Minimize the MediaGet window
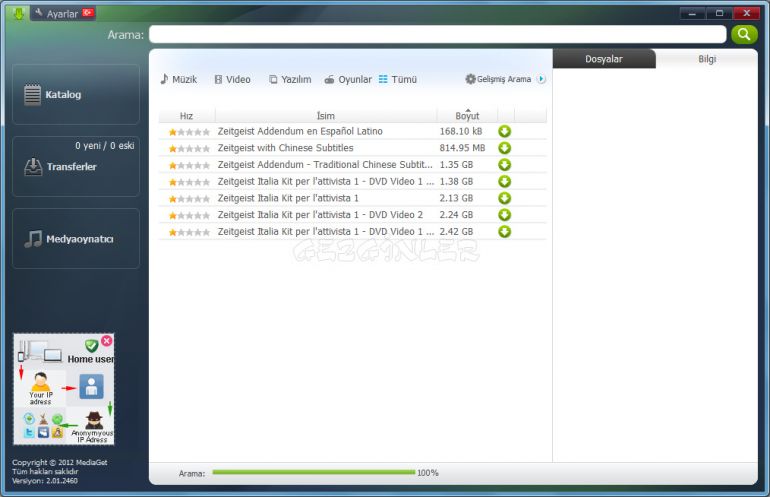The height and width of the screenshot is (497, 770). (692, 13)
